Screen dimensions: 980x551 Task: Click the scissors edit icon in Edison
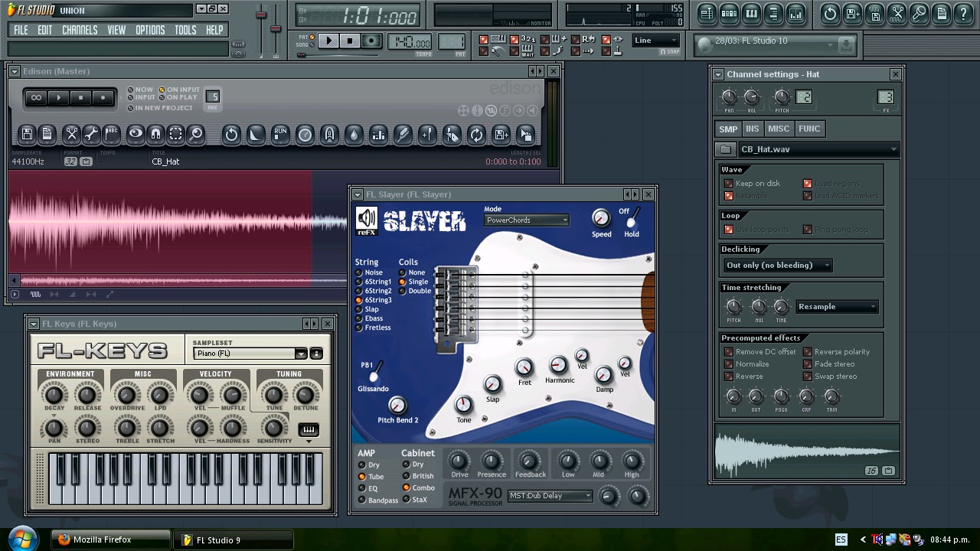click(x=73, y=135)
